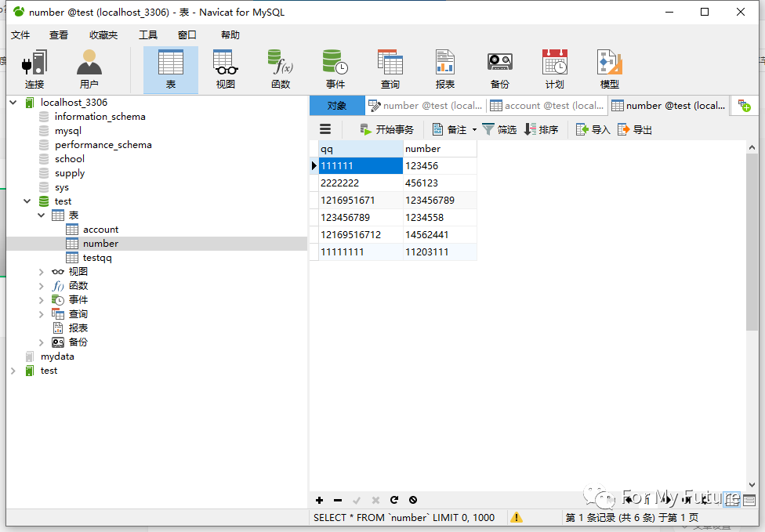This screenshot has width=765, height=532.
Task: Click cell with value 1216951671
Action: pos(361,201)
